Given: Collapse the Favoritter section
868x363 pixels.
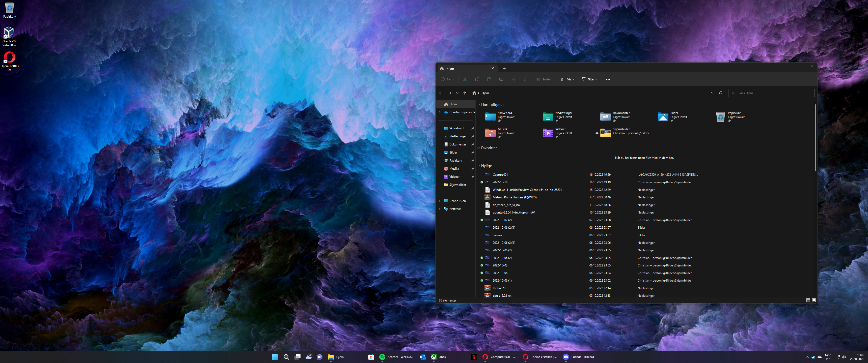Looking at the screenshot, I should [479, 148].
